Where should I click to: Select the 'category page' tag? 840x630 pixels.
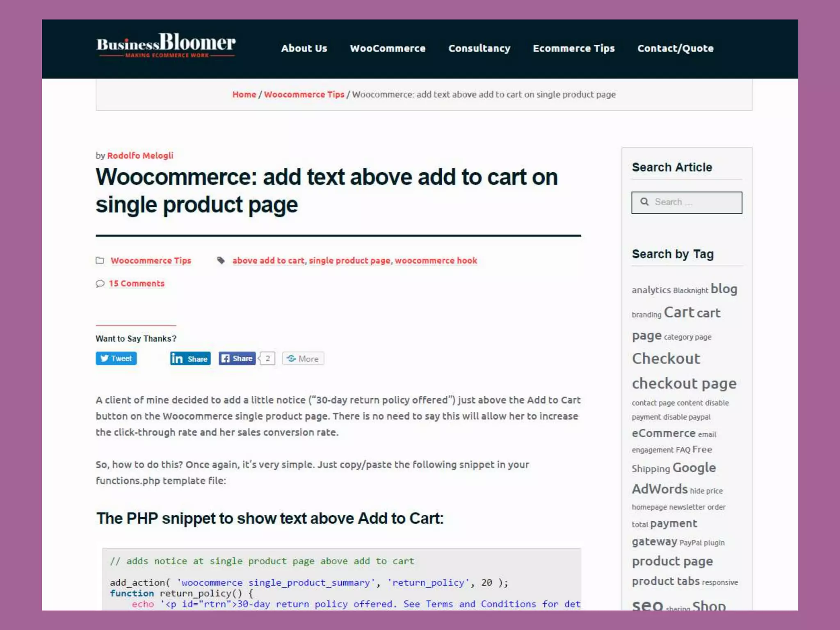click(687, 337)
